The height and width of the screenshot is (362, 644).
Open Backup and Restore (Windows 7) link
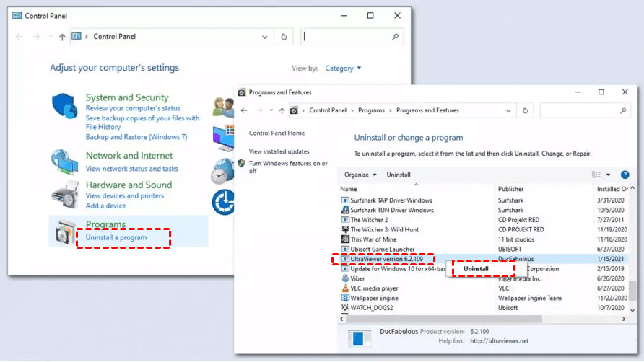136,137
